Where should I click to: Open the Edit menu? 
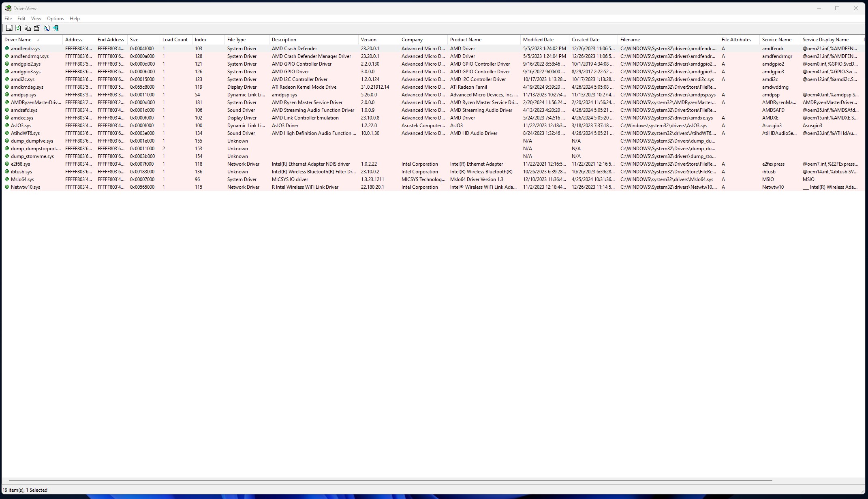[x=21, y=19]
